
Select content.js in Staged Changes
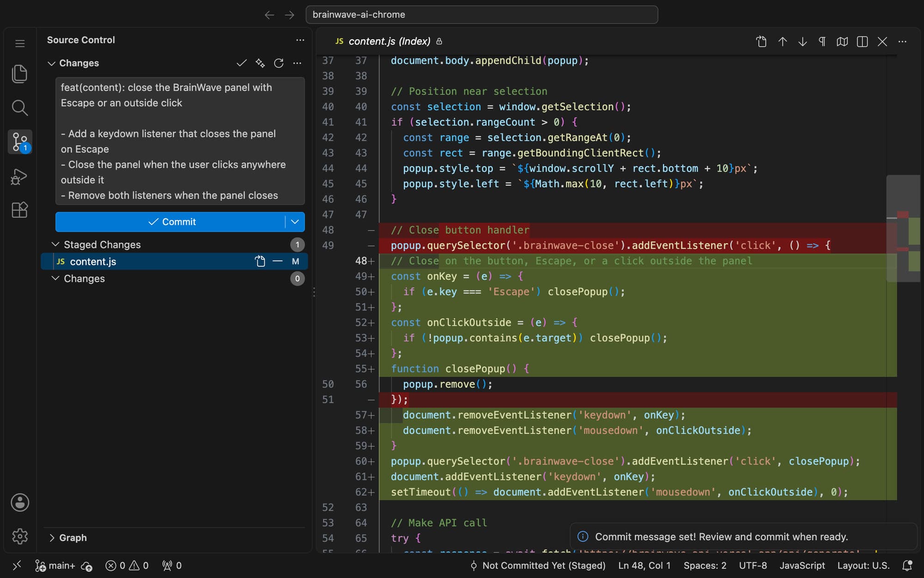174,261
